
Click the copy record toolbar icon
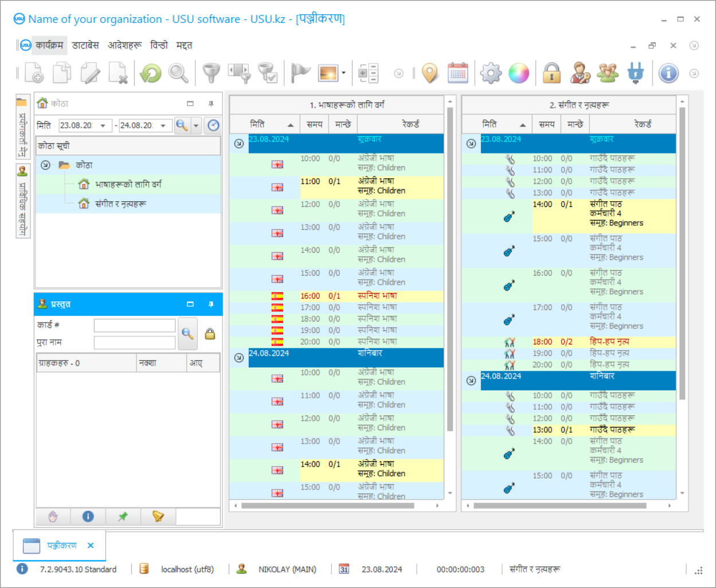click(62, 73)
